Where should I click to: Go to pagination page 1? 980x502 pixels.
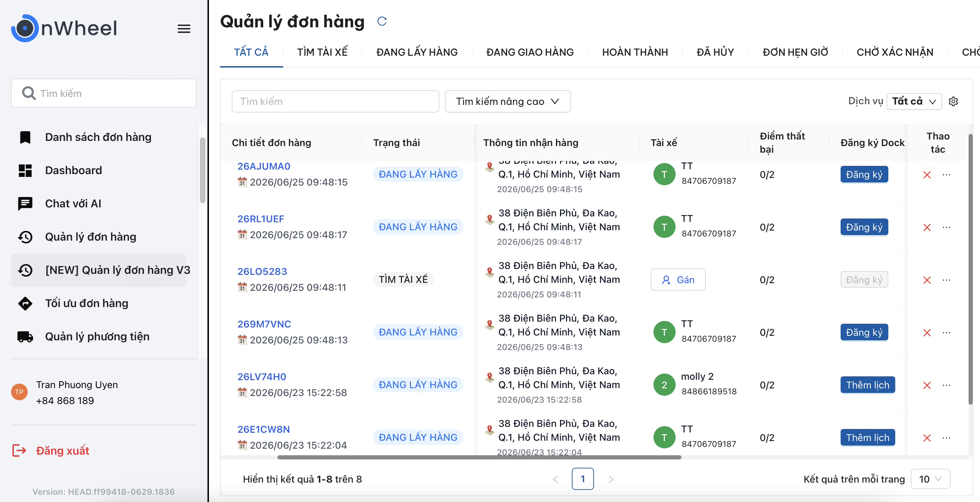(x=583, y=479)
